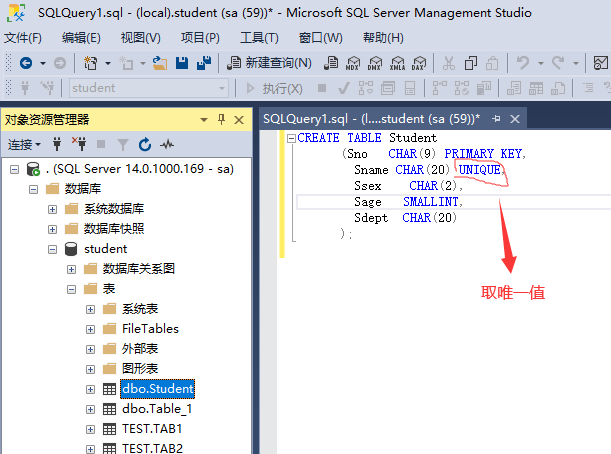Click the Save icon
Viewport: 611px width, 454px height.
point(182,63)
